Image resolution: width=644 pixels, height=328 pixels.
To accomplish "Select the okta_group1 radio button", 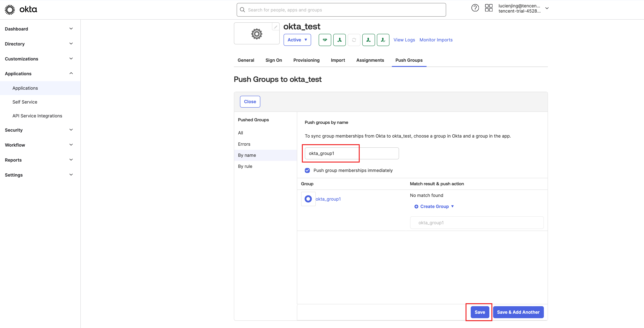I will pyautogui.click(x=308, y=199).
